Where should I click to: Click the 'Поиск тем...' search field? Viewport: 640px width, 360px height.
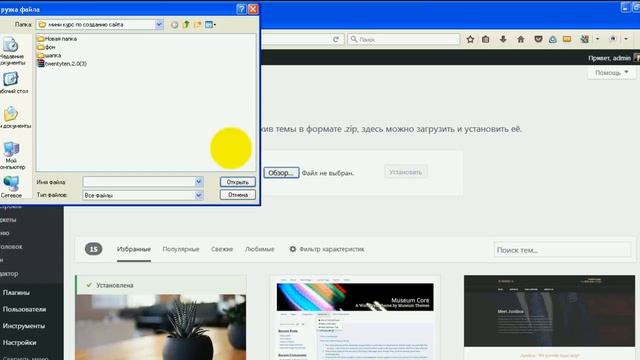click(x=562, y=250)
